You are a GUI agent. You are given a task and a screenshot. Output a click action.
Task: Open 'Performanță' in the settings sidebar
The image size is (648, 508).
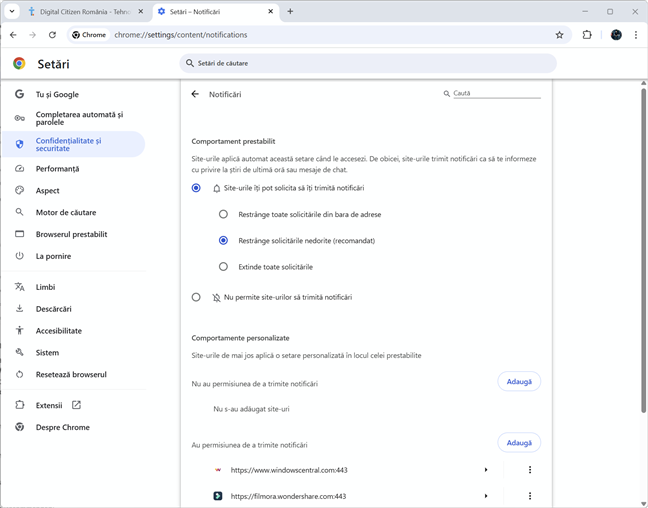point(57,169)
